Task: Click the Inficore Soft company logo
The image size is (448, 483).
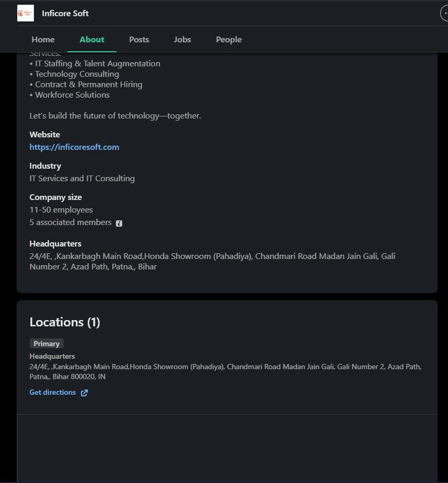Action: [x=25, y=13]
